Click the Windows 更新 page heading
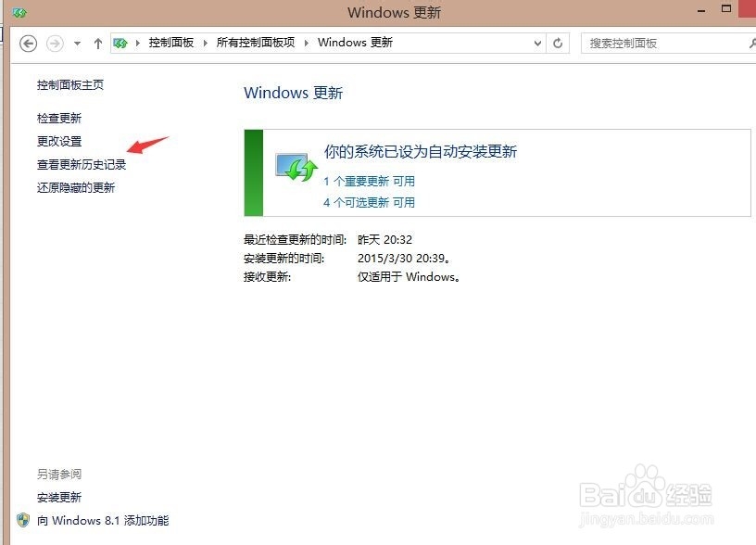The image size is (756, 545). (x=293, y=93)
